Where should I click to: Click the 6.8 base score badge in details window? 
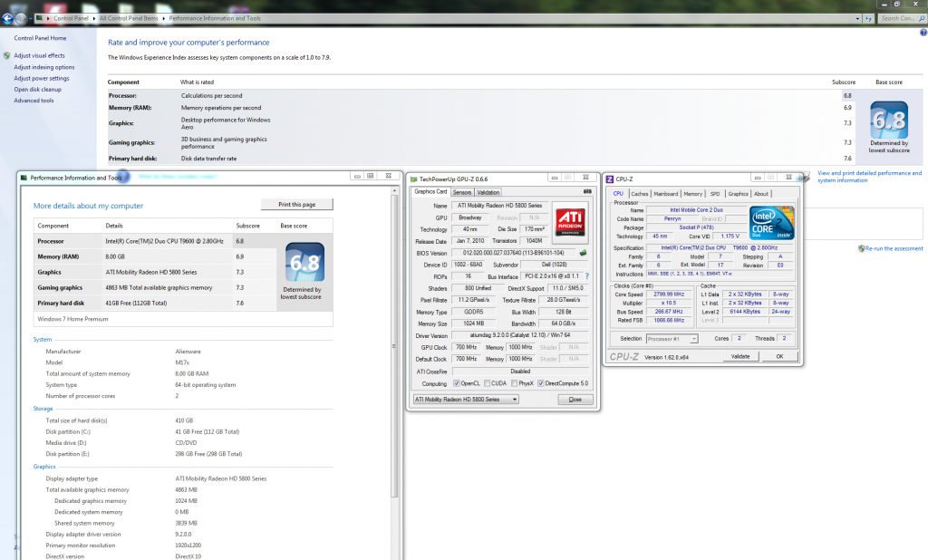pyautogui.click(x=304, y=262)
